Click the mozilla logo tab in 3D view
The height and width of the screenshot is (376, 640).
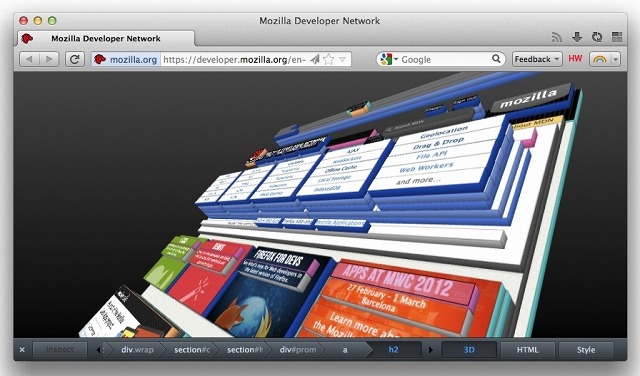pyautogui.click(x=529, y=98)
